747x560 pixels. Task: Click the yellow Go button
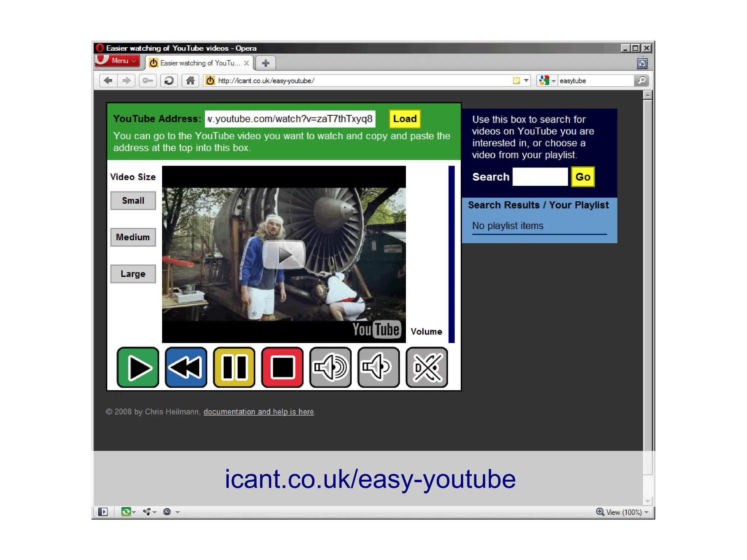[x=583, y=177]
